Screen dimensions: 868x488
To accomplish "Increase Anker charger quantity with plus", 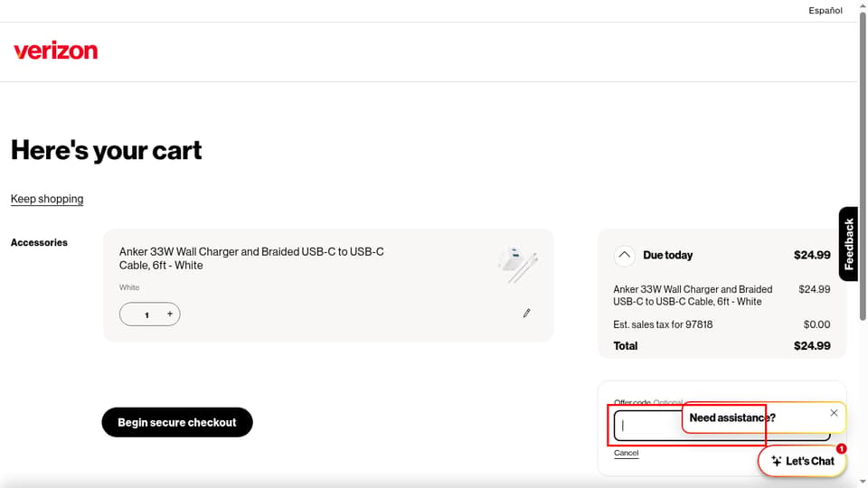I will [170, 314].
